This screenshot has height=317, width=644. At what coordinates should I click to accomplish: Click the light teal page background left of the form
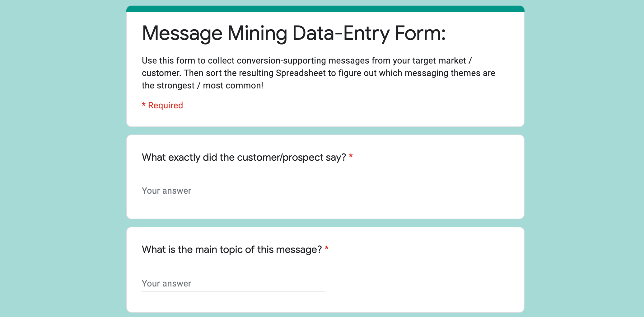coord(62,156)
